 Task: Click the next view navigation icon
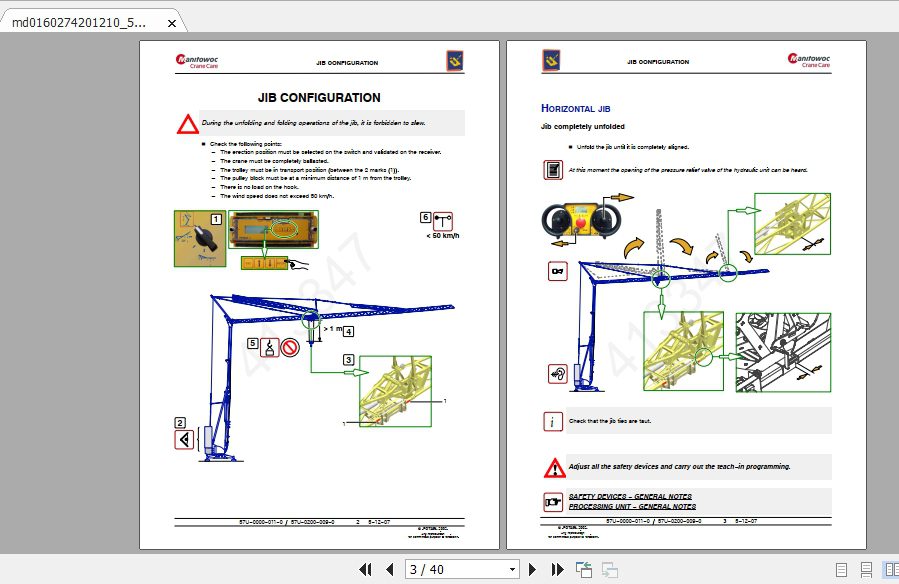click(x=609, y=568)
